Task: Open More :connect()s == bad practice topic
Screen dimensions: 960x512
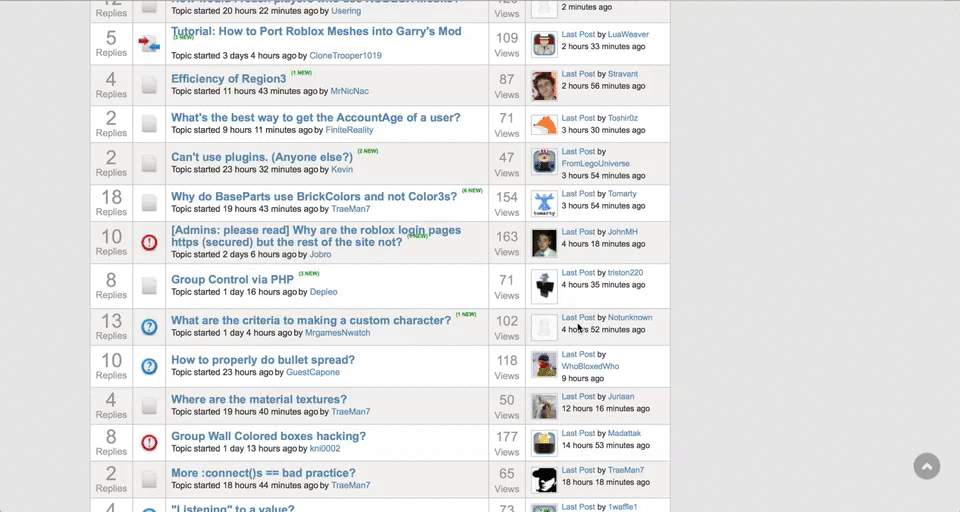Action: pos(263,473)
